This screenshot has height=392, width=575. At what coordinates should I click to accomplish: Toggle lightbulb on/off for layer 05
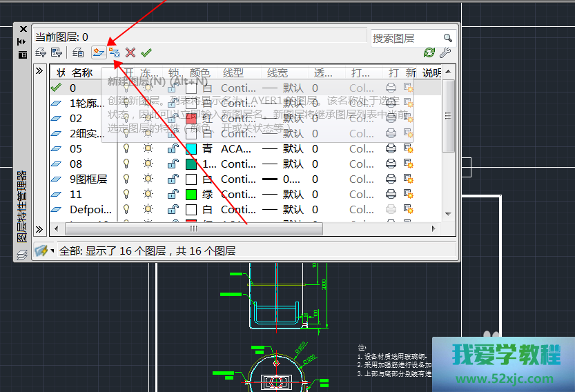tap(126, 149)
